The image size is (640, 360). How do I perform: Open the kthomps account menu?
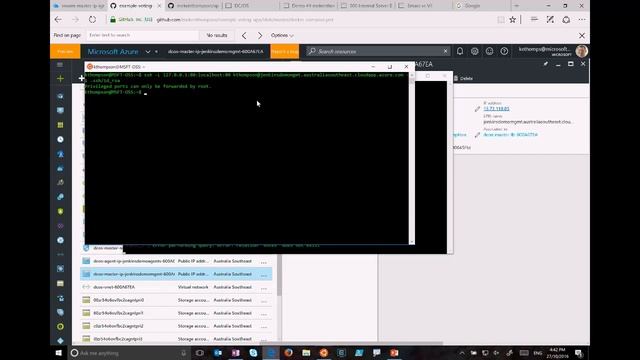click(553, 51)
